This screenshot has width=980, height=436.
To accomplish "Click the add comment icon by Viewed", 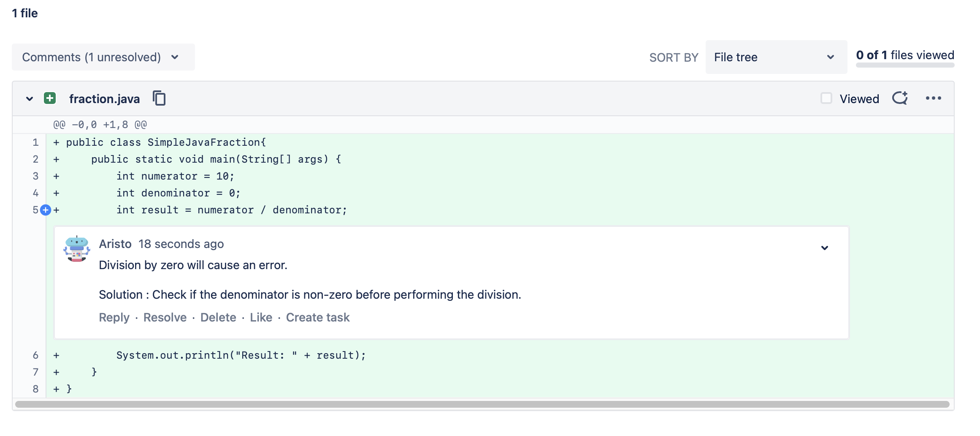I will point(900,98).
